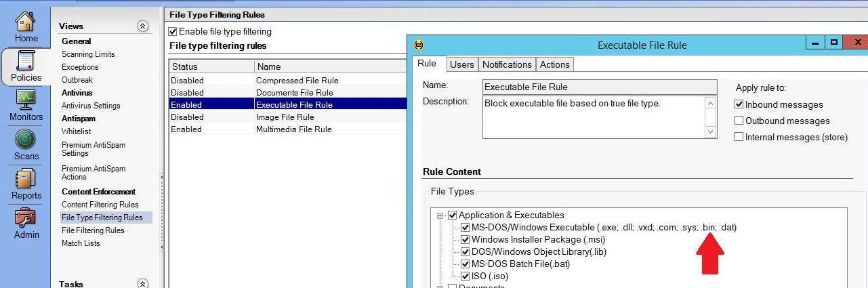Switch to the Notifications tab
868x288 pixels.
(507, 64)
